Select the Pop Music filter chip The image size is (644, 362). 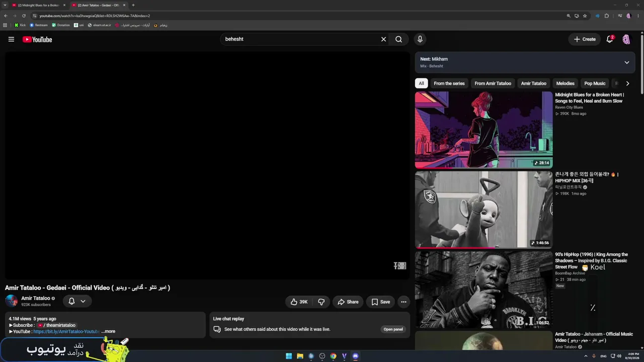pyautogui.click(x=595, y=83)
